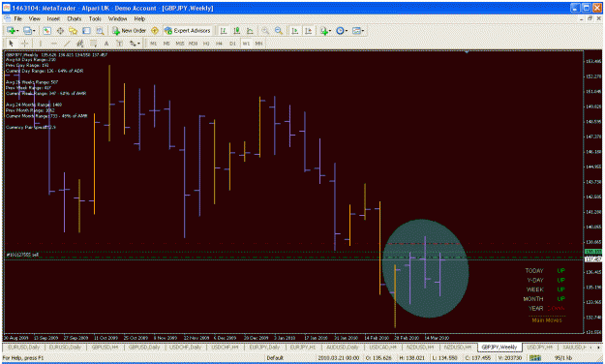Select the Text tool (A)
This screenshot has width=605, height=364.
(106, 44)
